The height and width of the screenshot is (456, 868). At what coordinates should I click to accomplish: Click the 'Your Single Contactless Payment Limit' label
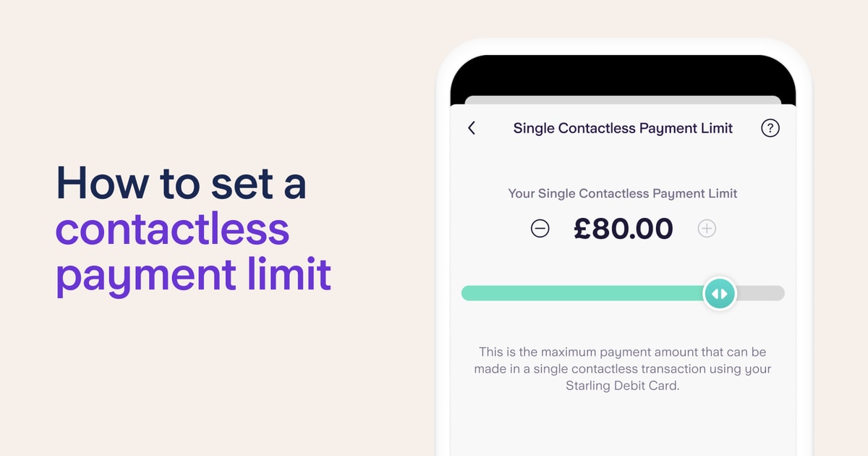623,193
